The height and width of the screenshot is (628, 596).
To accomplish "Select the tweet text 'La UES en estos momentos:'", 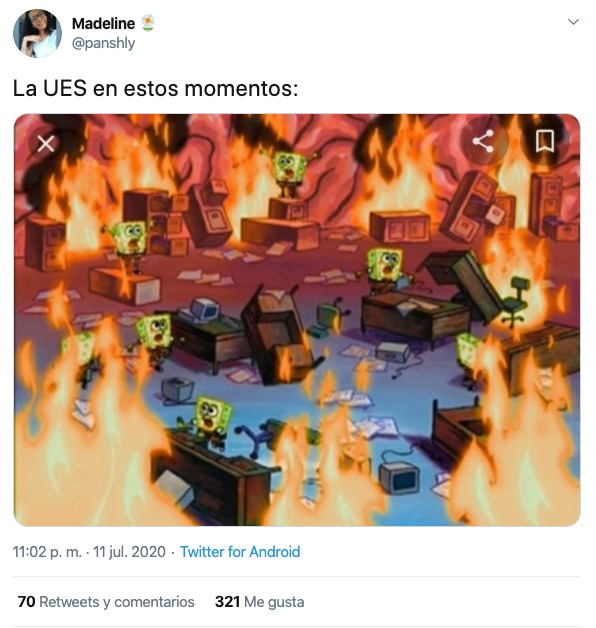I will [x=155, y=89].
